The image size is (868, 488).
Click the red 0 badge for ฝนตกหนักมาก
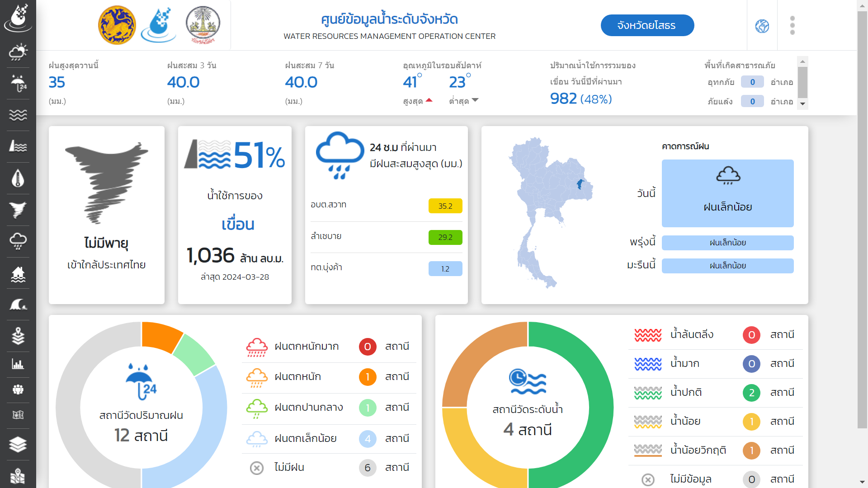tap(368, 347)
